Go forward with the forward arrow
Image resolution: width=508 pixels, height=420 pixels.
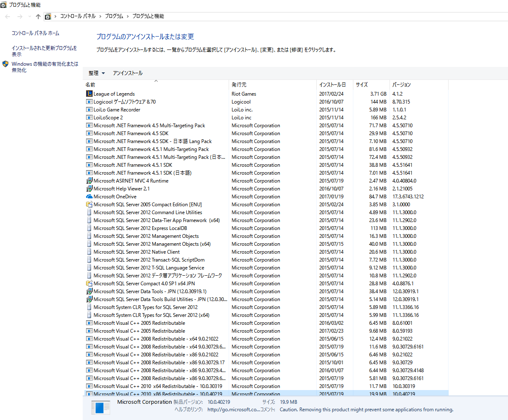point(20,16)
